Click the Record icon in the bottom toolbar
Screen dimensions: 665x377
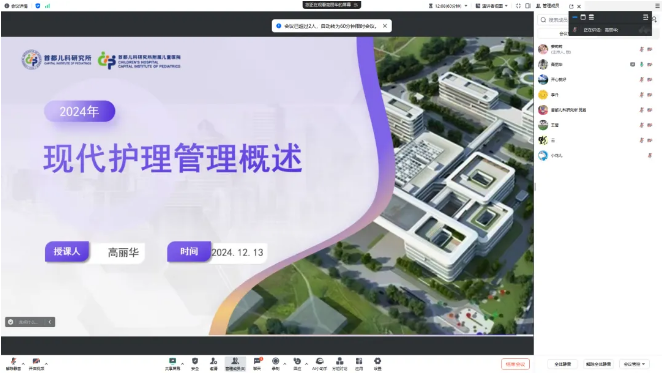pos(276,362)
